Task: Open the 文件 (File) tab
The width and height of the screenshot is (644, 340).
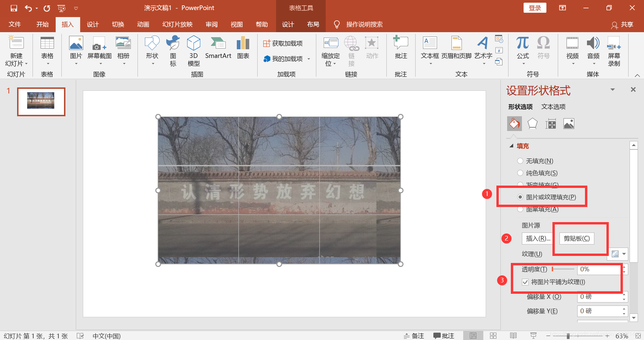Action: (15, 24)
